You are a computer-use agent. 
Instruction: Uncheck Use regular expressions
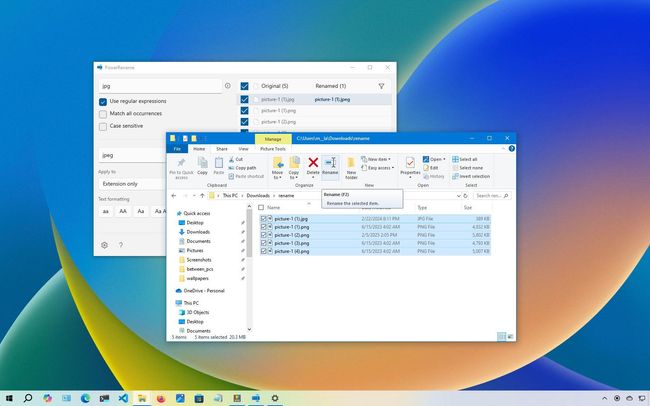click(103, 102)
